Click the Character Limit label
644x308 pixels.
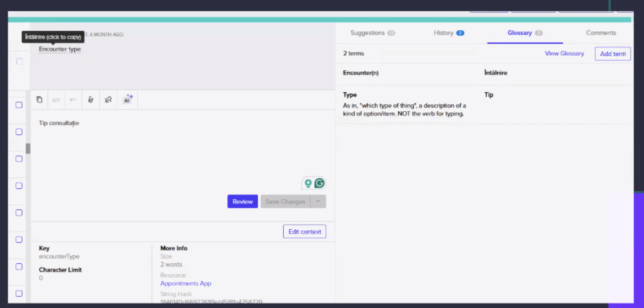click(x=60, y=270)
